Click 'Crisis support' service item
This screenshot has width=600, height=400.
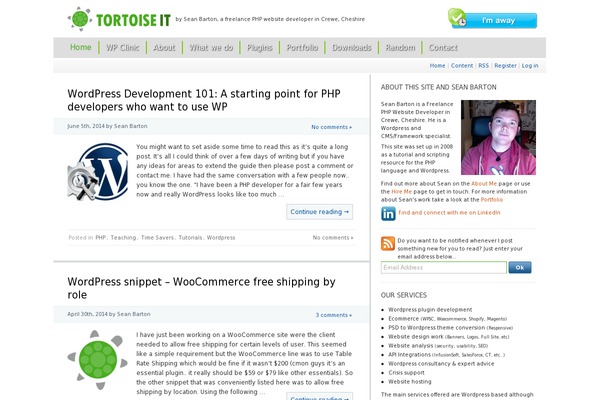tap(406, 372)
